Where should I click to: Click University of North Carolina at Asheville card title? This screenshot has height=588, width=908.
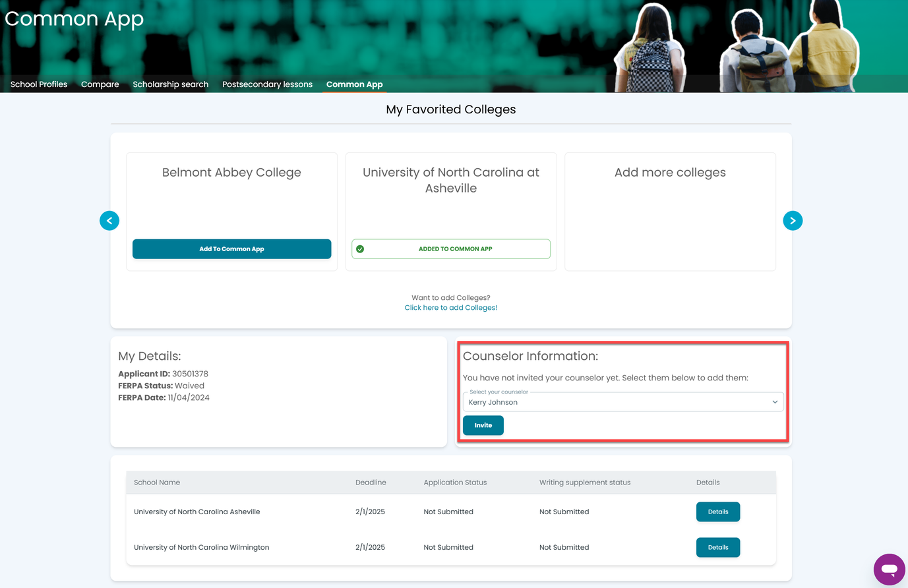point(451,180)
